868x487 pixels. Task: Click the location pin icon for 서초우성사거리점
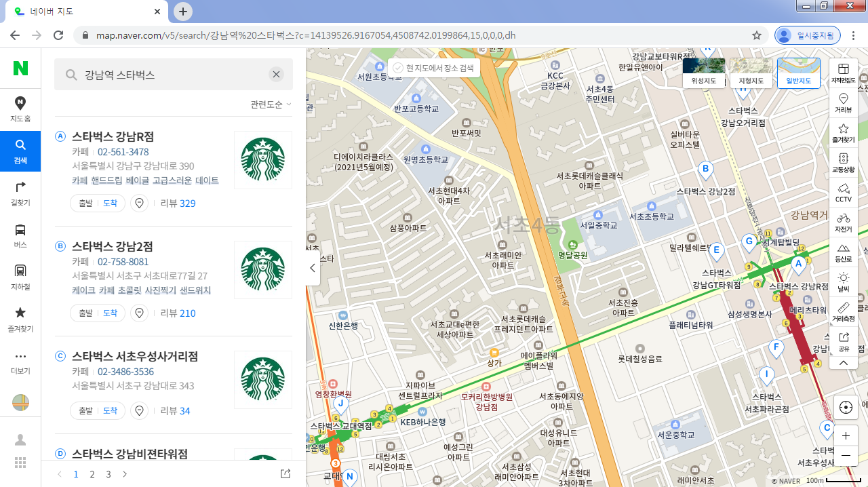click(140, 411)
